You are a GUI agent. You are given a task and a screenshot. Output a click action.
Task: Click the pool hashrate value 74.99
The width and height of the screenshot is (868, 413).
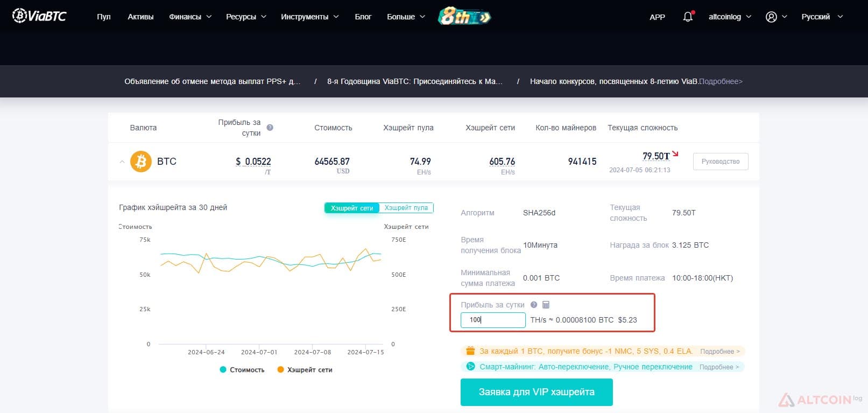coord(420,162)
